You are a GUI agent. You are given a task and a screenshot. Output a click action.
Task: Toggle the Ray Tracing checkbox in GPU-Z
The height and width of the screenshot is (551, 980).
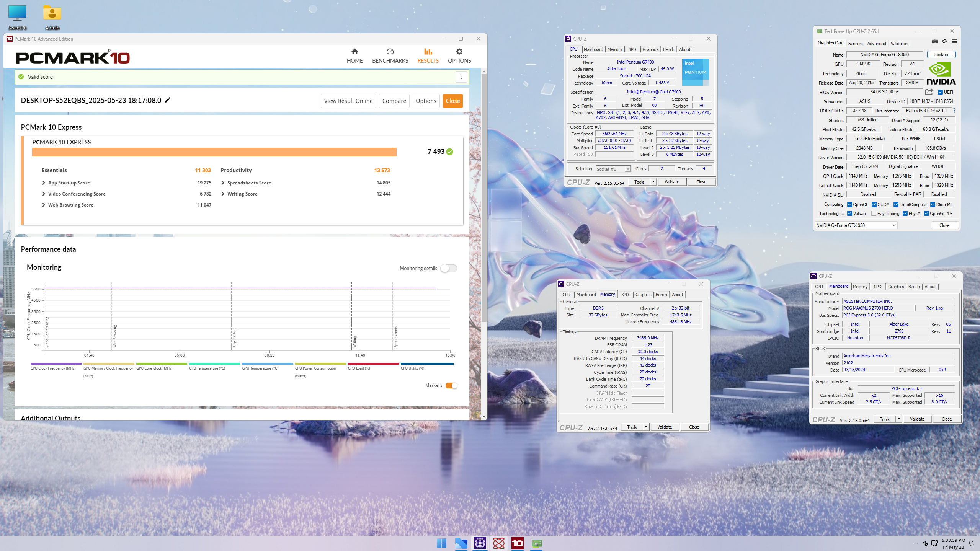874,213
